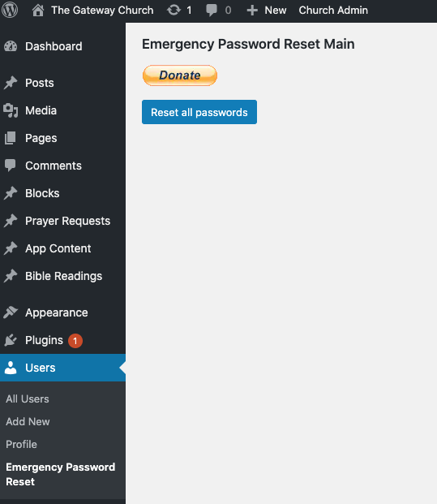Open the All Users submenu link
Image resolution: width=437 pixels, height=504 pixels.
pos(28,398)
